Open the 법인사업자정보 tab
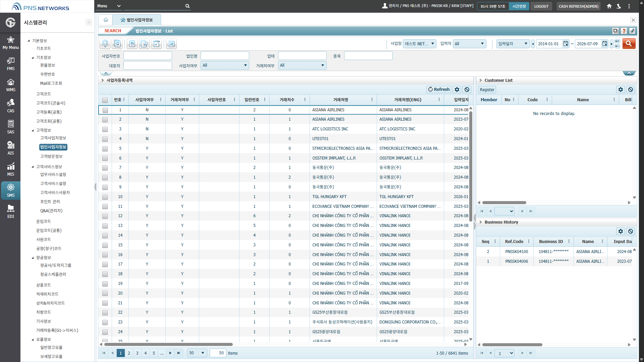 coord(137,20)
